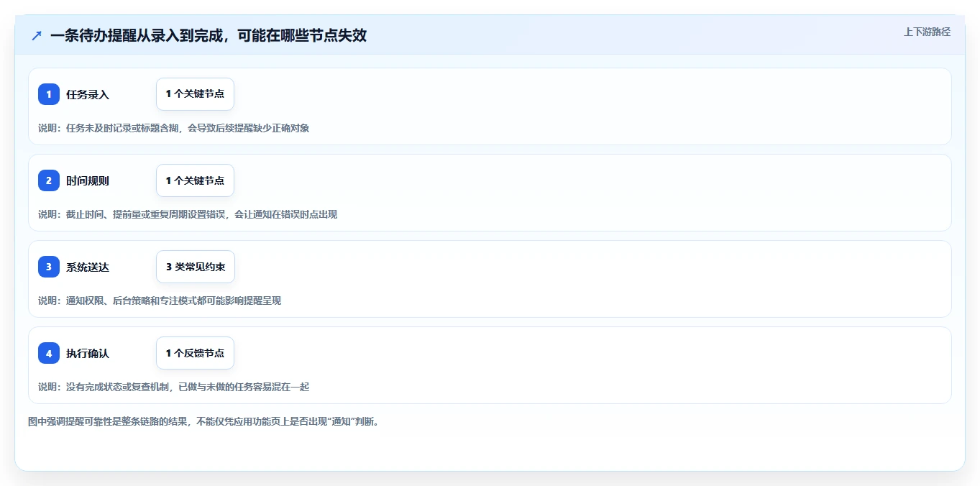Click the "系统送达" step label
Image resolution: width=980 pixels, height=486 pixels.
88,267
